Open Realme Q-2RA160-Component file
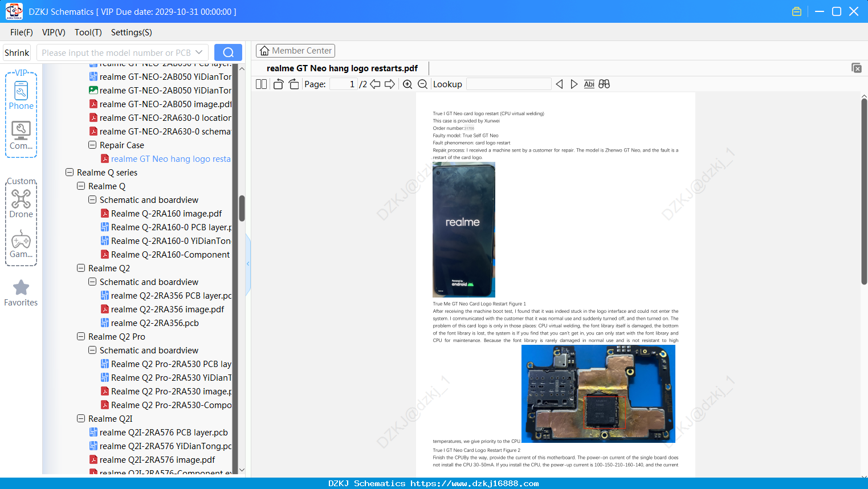This screenshot has height=489, width=868. pyautogui.click(x=165, y=255)
